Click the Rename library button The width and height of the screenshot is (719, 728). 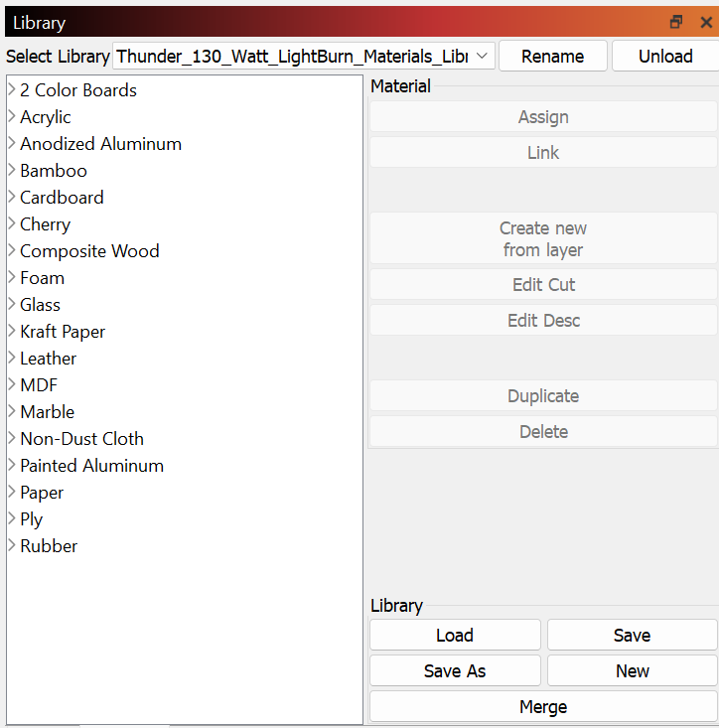tap(552, 57)
